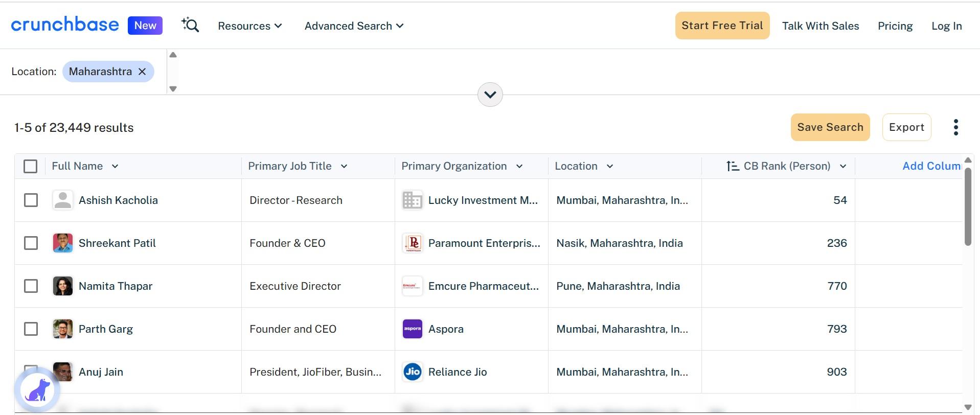The height and width of the screenshot is (415, 980).
Task: Click the Start Free Trial button
Action: (722, 26)
